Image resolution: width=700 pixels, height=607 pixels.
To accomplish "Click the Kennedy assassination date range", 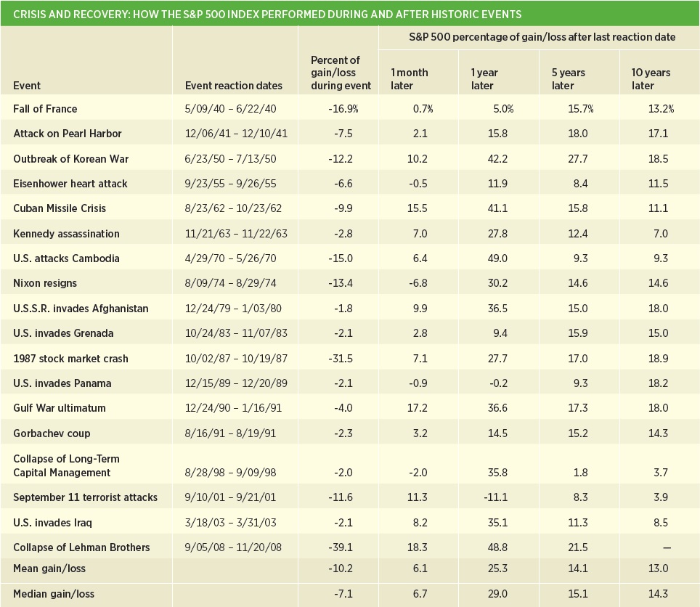I will point(236,233).
